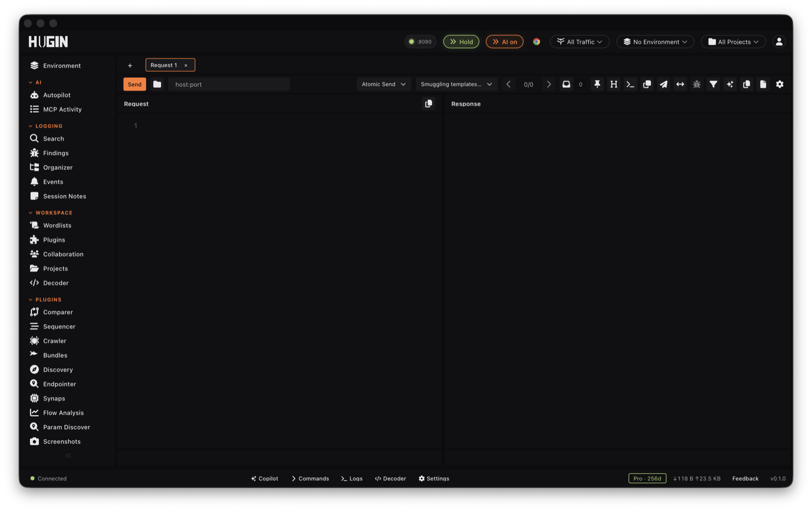Open Autopilot in the sidebar
Screen dimensions: 812x511
[56, 95]
